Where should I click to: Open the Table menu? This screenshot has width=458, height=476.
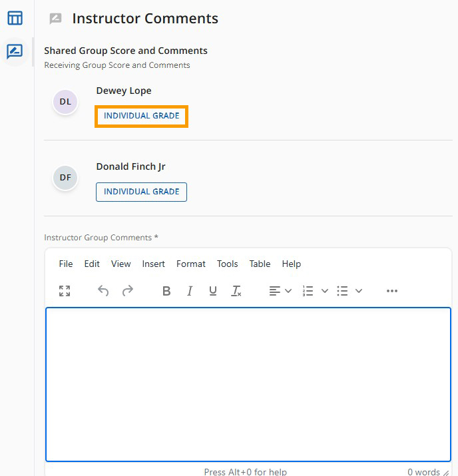click(260, 264)
